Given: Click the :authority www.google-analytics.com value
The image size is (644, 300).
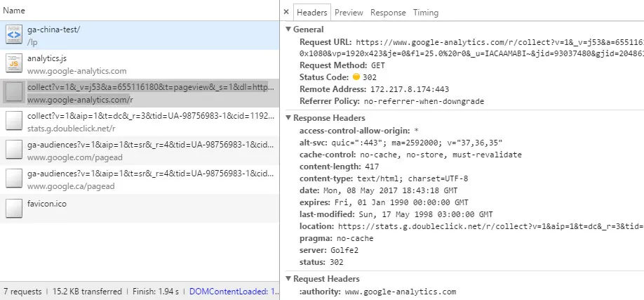Looking at the screenshot, I should coord(401,292).
